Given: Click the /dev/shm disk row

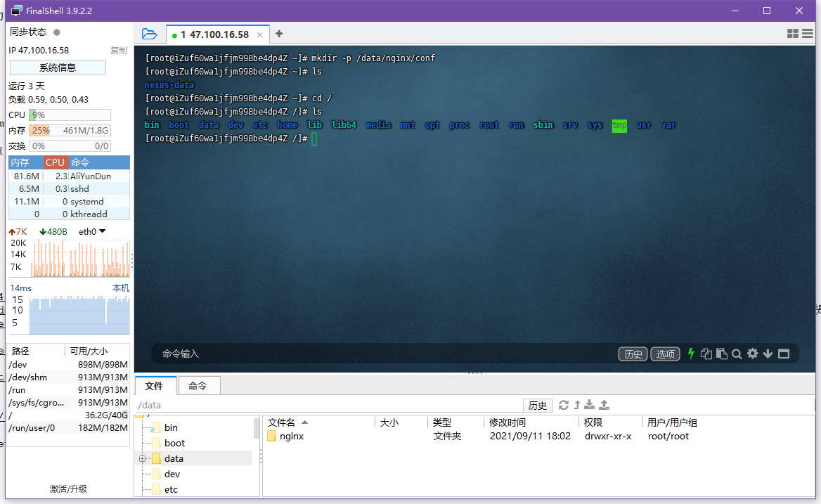Looking at the screenshot, I should click(68, 377).
